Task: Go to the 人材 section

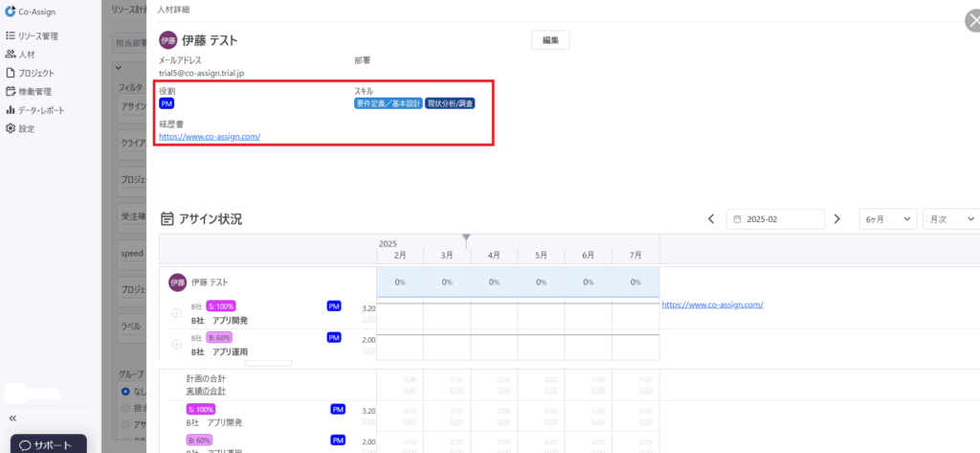Action: coord(20,55)
